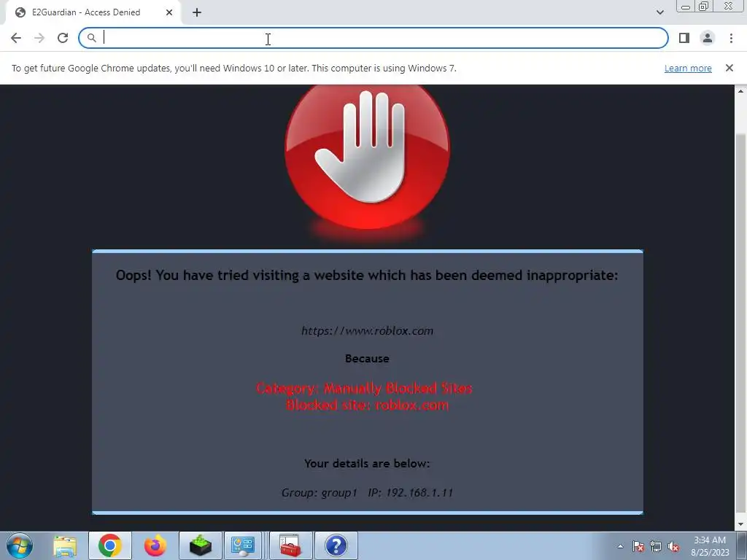
Task: Close the E2Guardian tab
Action: [x=169, y=13]
